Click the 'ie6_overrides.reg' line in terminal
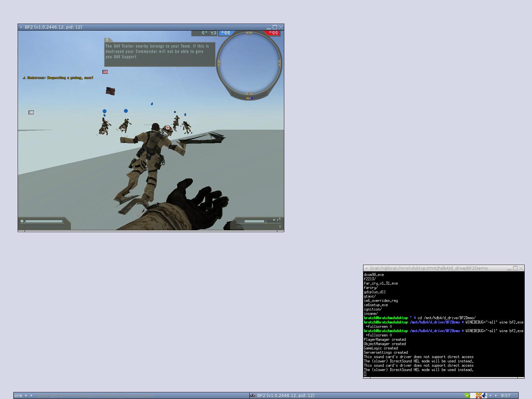The width and height of the screenshot is (532, 399). point(381,301)
